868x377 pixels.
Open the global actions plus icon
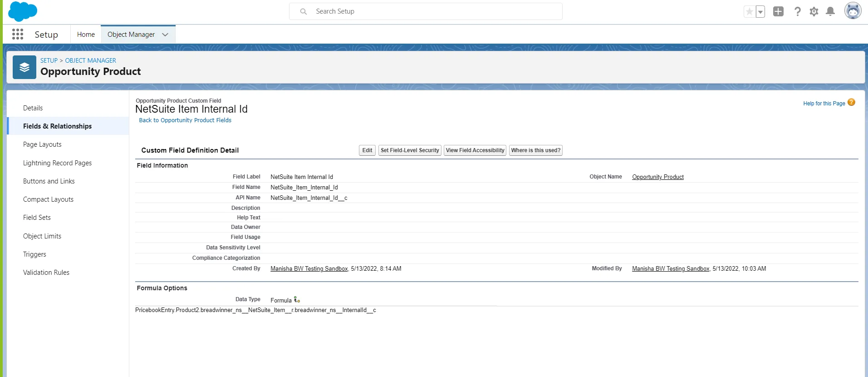[779, 11]
